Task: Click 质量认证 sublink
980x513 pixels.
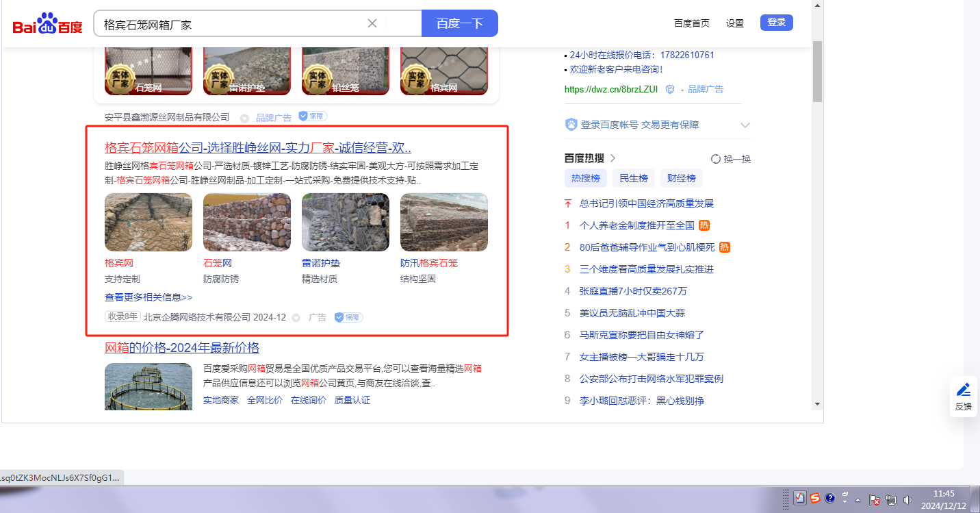Action: (x=352, y=400)
